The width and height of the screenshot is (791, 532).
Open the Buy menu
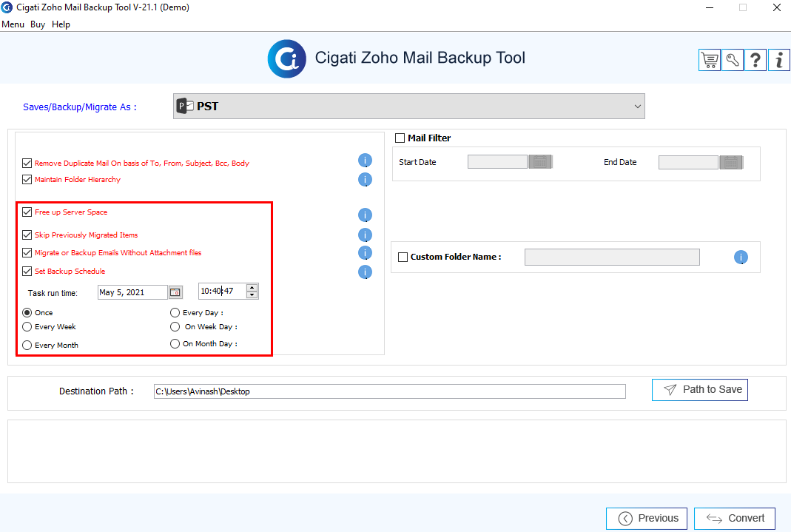point(38,24)
